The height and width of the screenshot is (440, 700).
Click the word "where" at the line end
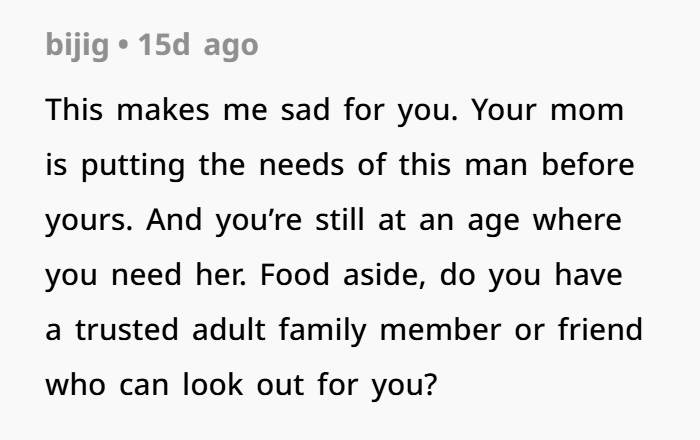pyautogui.click(x=578, y=219)
